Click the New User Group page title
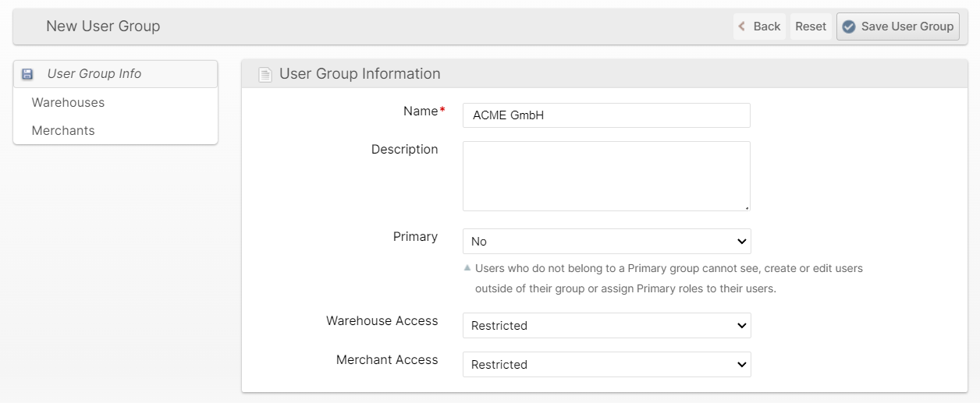 [x=103, y=27]
